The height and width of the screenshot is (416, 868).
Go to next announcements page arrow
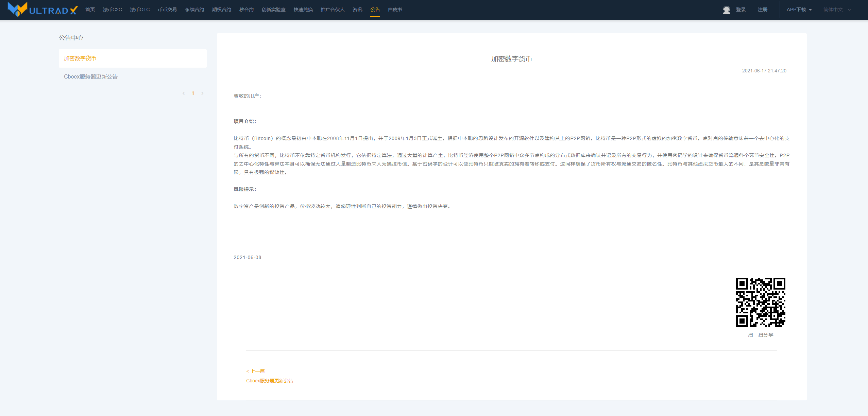point(202,93)
